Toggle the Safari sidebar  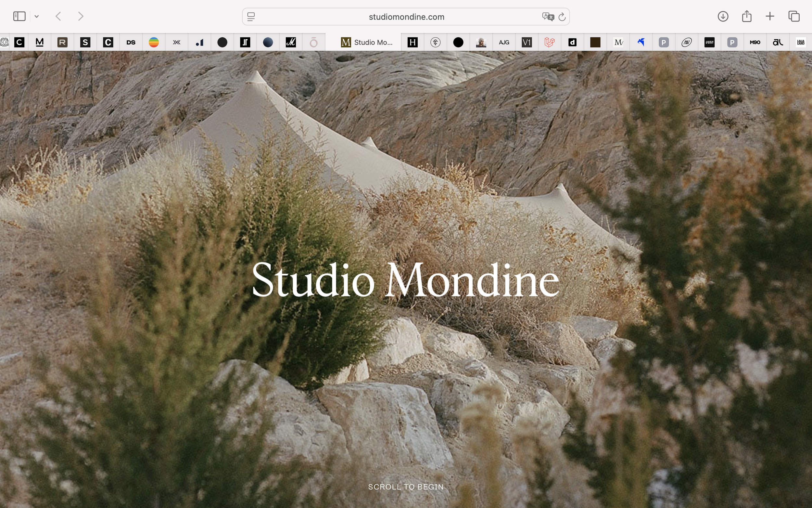19,16
